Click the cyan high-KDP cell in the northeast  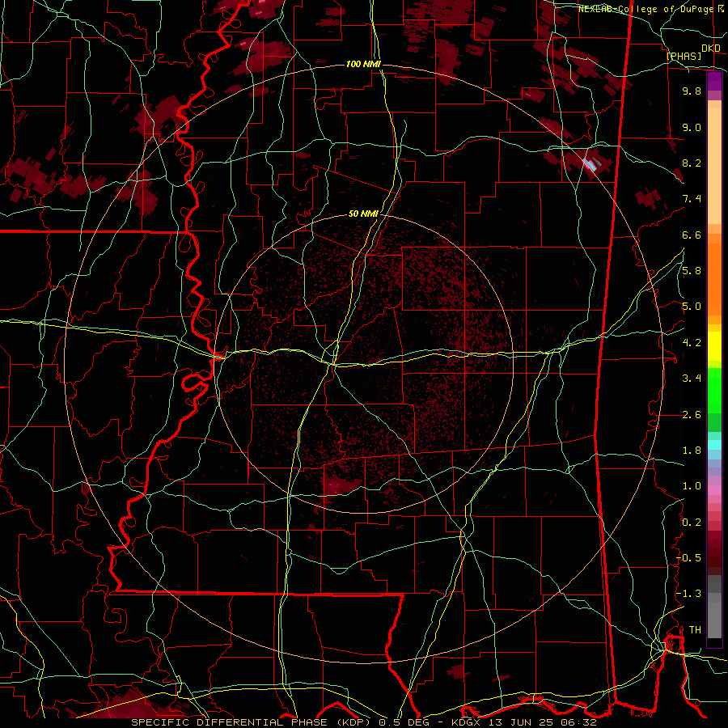(x=590, y=164)
